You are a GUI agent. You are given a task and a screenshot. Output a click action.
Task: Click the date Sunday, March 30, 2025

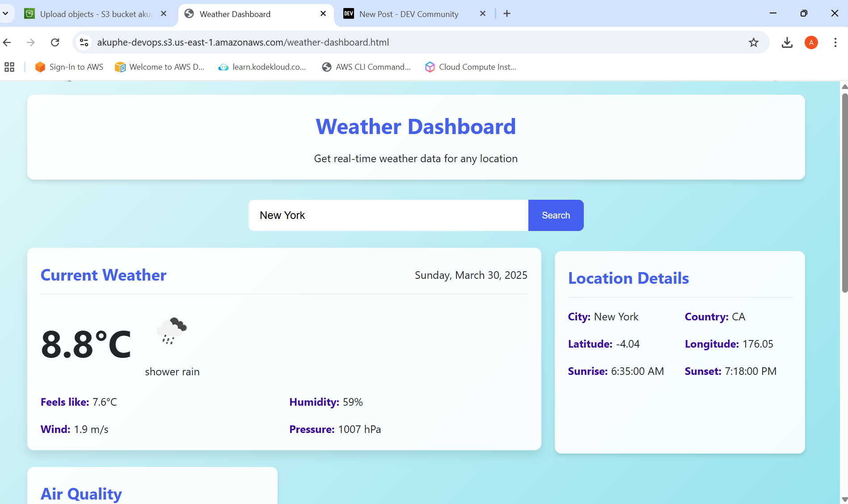(471, 275)
